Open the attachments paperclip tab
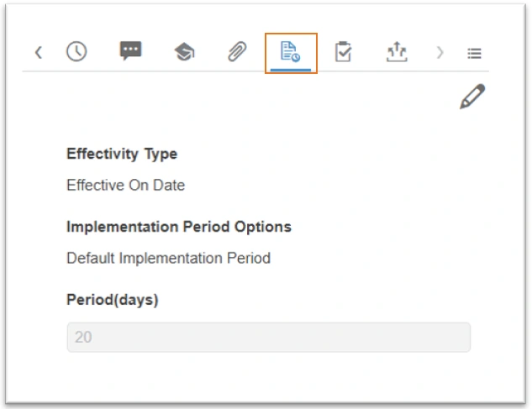The image size is (532, 409). click(236, 52)
